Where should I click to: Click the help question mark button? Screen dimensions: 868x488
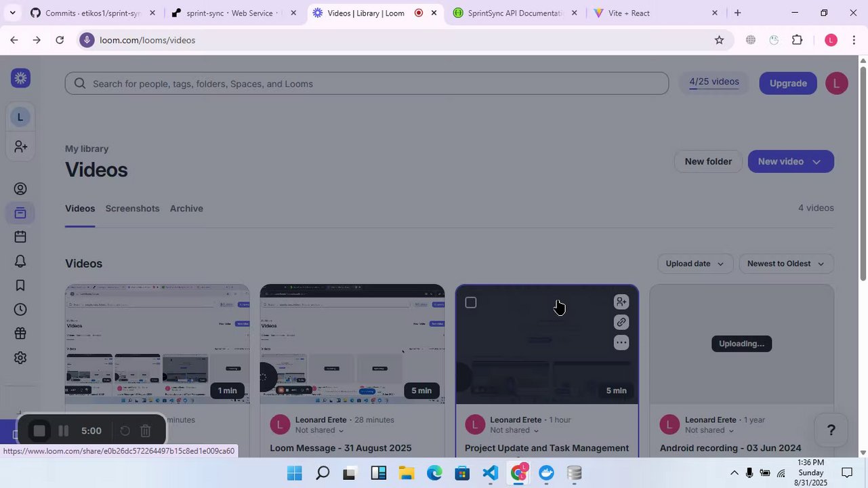[x=831, y=430]
